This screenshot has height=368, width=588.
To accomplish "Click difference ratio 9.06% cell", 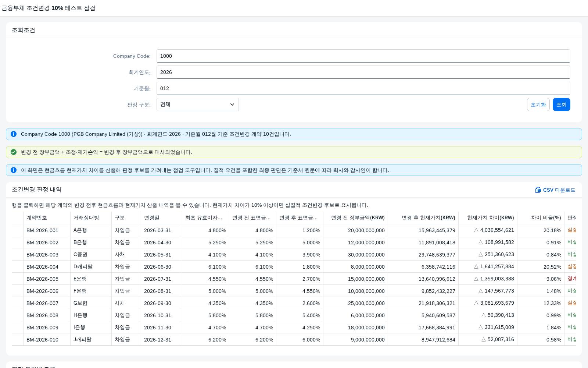I will click(x=541, y=279).
